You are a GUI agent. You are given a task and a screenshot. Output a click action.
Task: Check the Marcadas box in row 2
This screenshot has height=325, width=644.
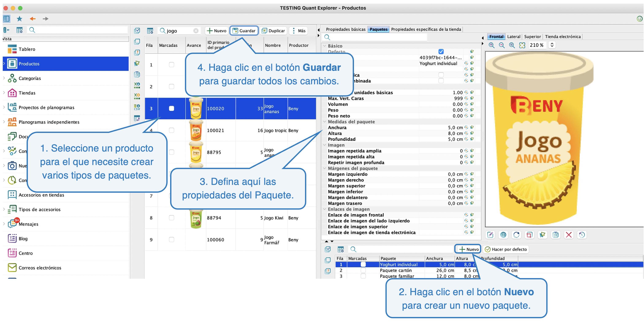point(171,87)
